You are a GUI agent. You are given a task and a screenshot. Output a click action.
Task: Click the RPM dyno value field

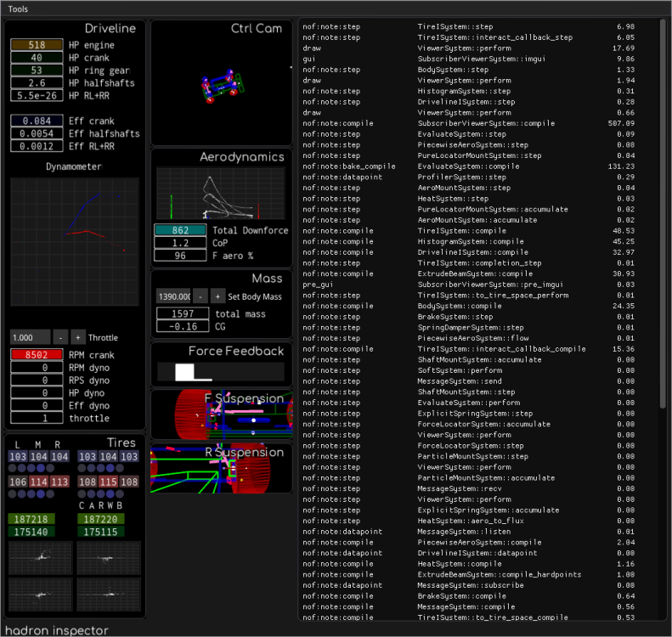(37, 368)
